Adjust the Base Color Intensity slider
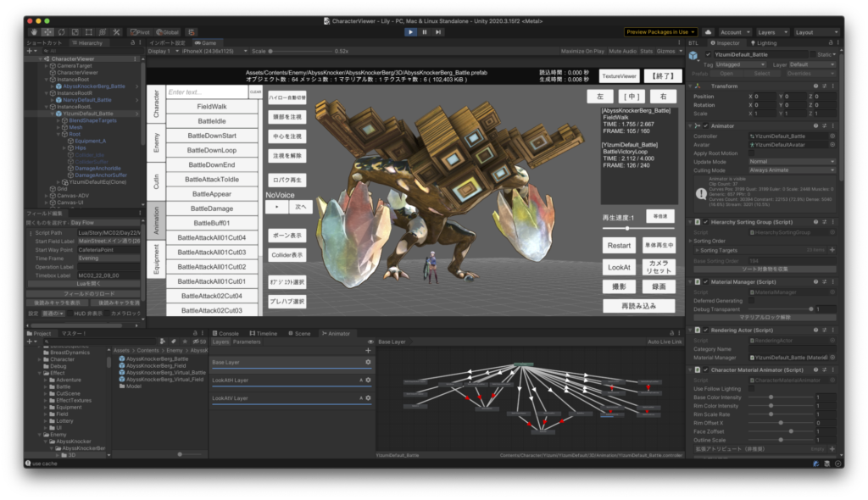 (x=780, y=397)
